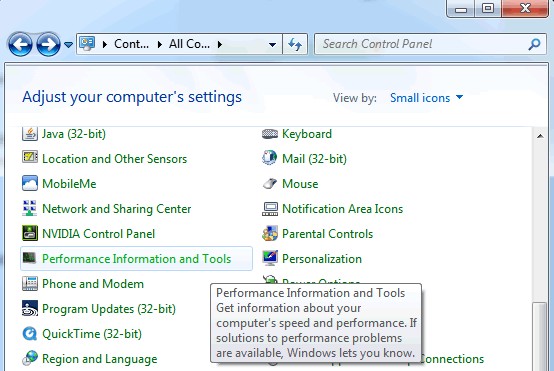The image size is (554, 371).
Task: Go back with the Back arrow
Action: [x=20, y=44]
